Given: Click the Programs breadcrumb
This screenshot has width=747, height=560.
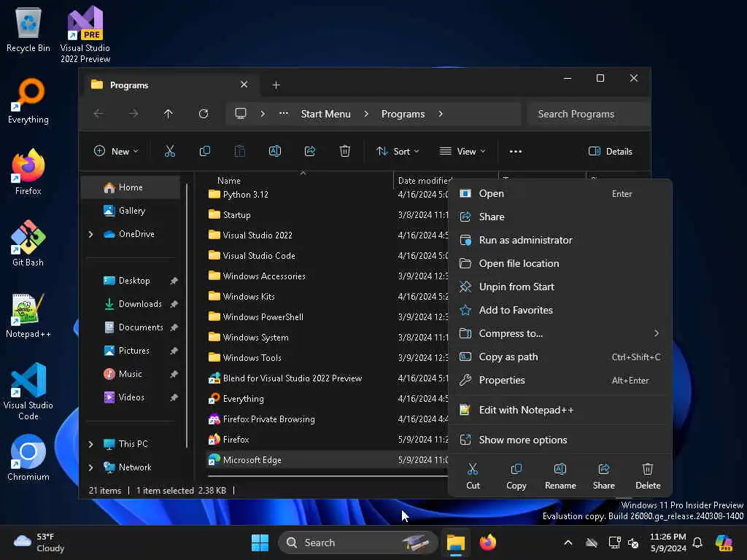Looking at the screenshot, I should click(x=403, y=114).
